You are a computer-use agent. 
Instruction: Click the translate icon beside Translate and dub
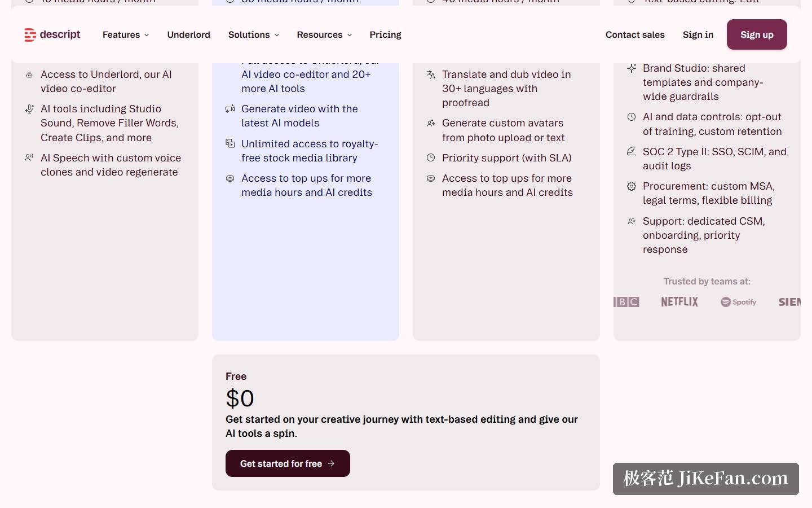point(431,75)
